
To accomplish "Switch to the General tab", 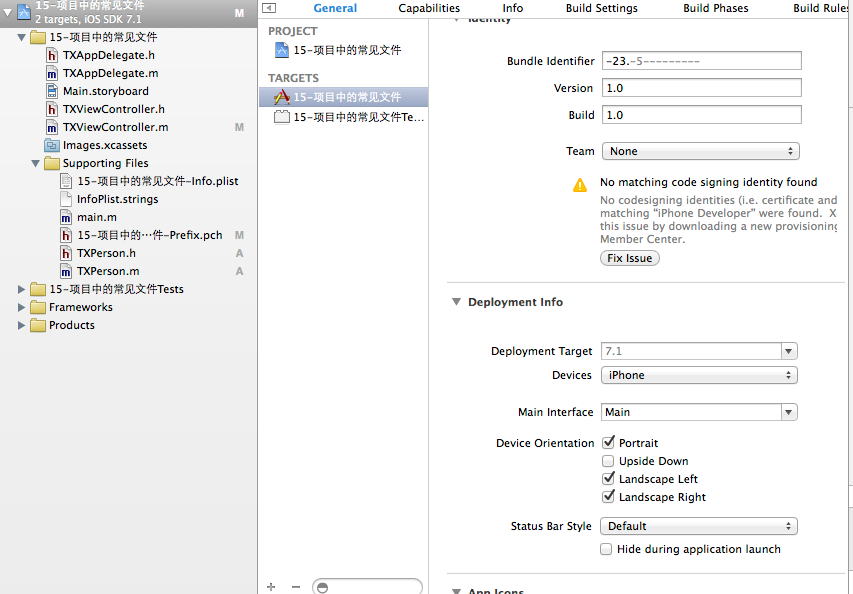I will tap(335, 8).
